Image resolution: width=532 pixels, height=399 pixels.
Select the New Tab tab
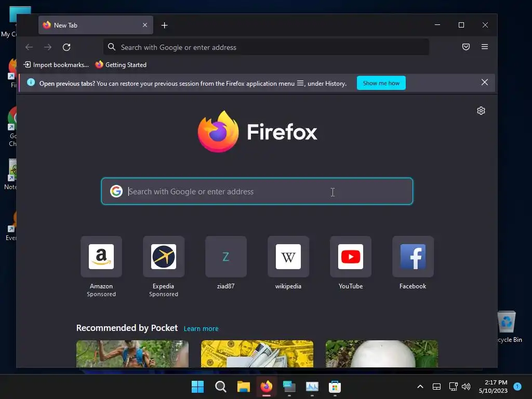(x=96, y=25)
